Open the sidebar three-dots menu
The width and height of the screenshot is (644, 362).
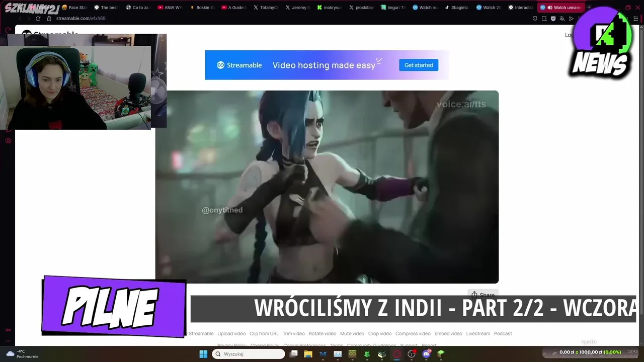point(8,341)
